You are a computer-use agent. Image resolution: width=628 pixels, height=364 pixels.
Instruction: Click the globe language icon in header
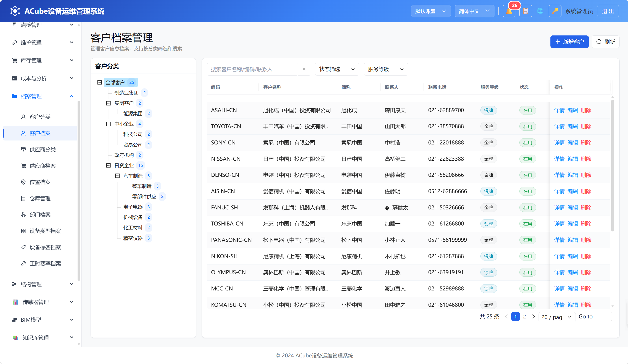pyautogui.click(x=540, y=11)
